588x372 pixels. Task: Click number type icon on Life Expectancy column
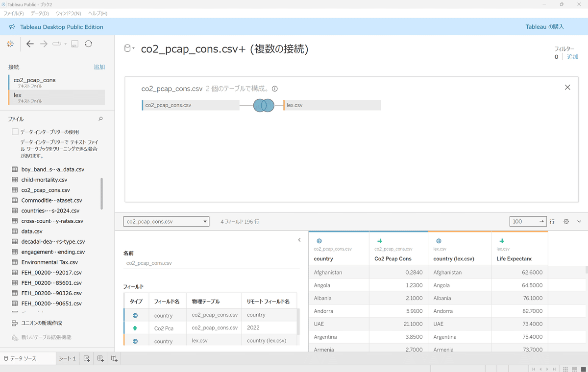click(502, 241)
